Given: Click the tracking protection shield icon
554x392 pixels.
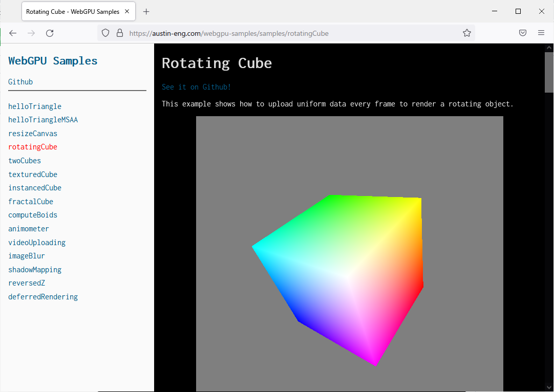Looking at the screenshot, I should (x=105, y=32).
